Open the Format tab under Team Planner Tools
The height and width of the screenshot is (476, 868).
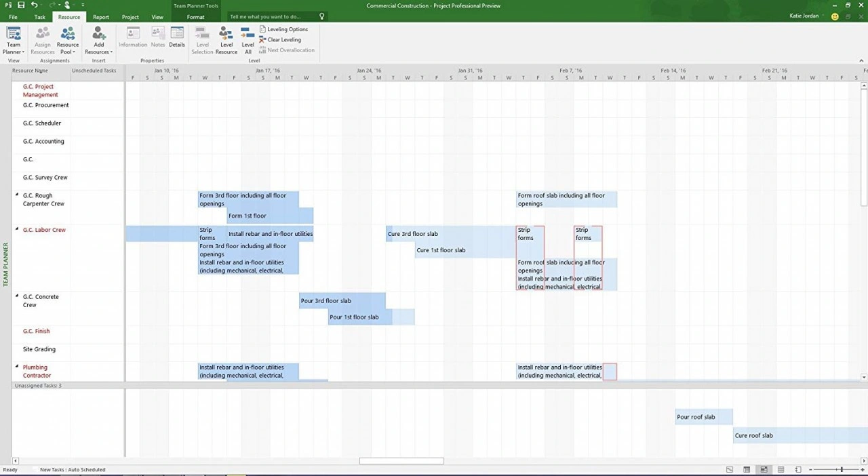195,17
